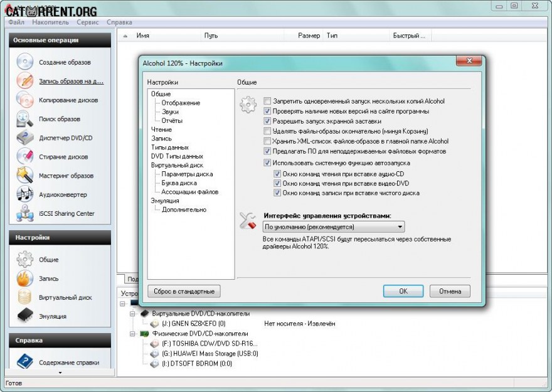552x392 pixels.
Task: Close the Alcohol 120% Настройки dialog
Action: click(469, 60)
